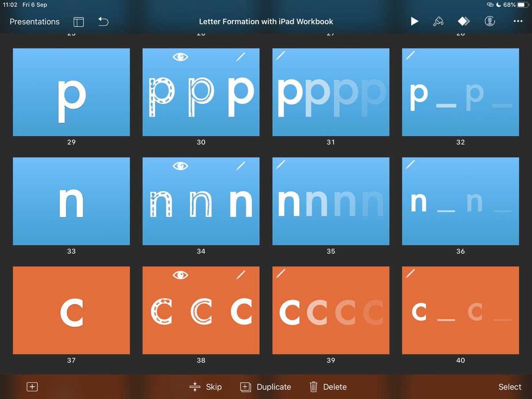
Task: Tap the pencil icon on slide 34
Action: pos(241,166)
